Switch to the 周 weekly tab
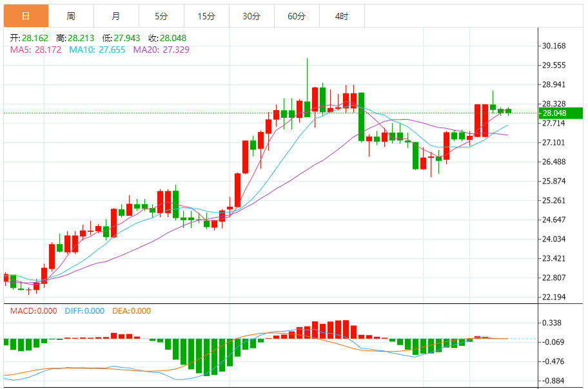 [x=71, y=16]
